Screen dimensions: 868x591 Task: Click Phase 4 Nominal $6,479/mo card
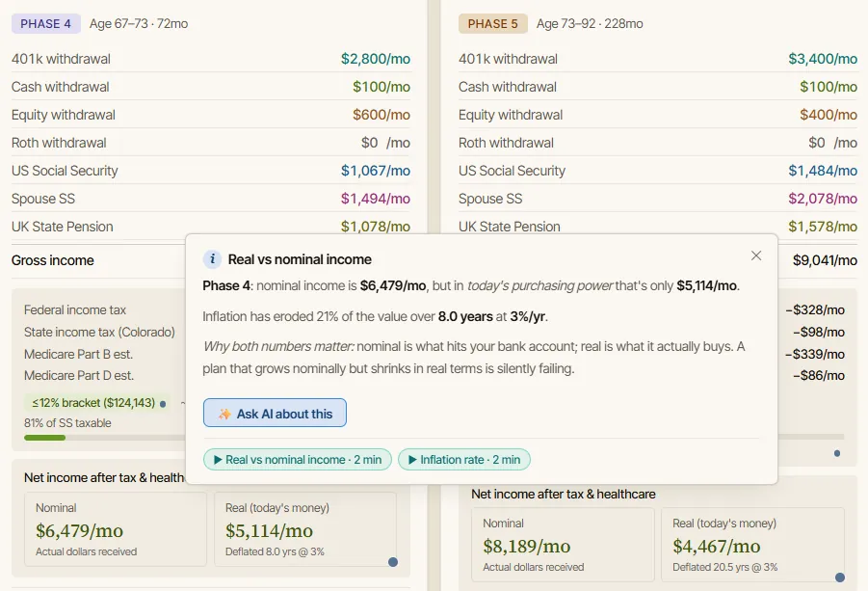click(x=116, y=529)
